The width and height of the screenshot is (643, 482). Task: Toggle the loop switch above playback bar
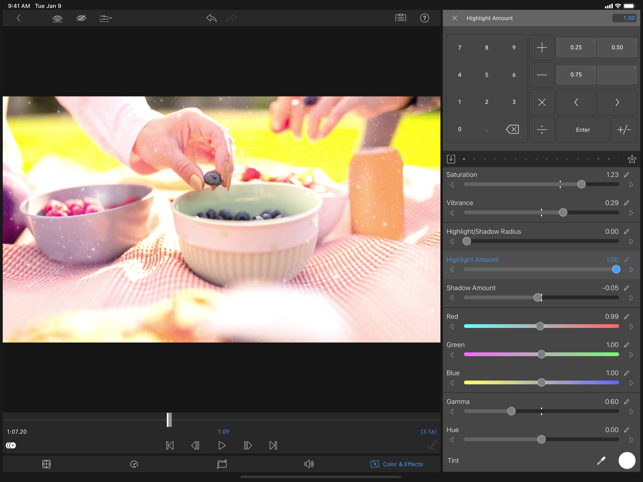11,445
